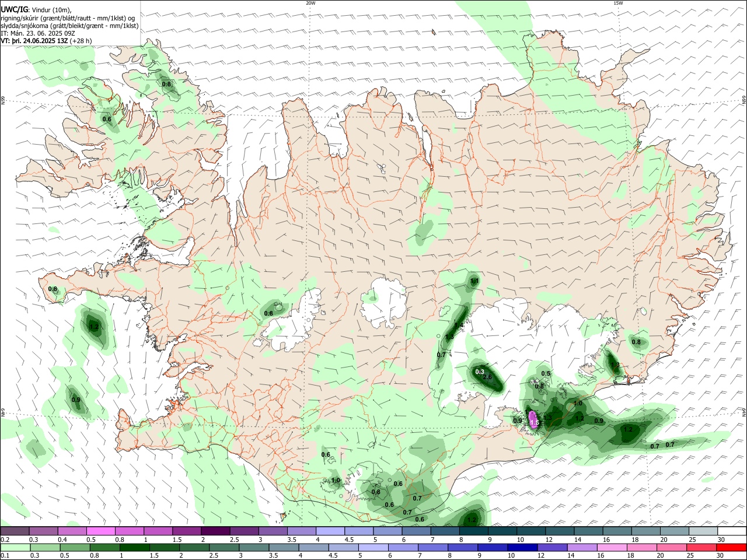The height and width of the screenshot is (560, 747).
Task: Click the '12' label in the lower legend row
Action: click(x=541, y=556)
